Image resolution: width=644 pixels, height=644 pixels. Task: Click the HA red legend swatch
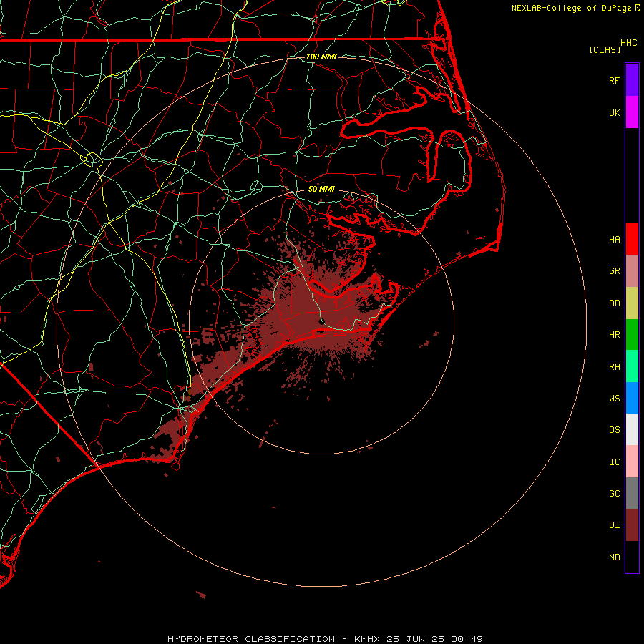click(632, 239)
